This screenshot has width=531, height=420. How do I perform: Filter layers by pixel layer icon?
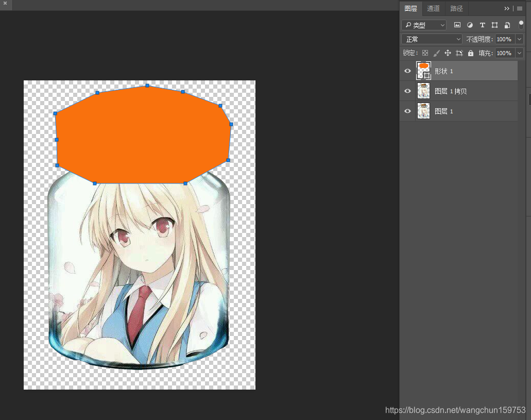click(457, 25)
